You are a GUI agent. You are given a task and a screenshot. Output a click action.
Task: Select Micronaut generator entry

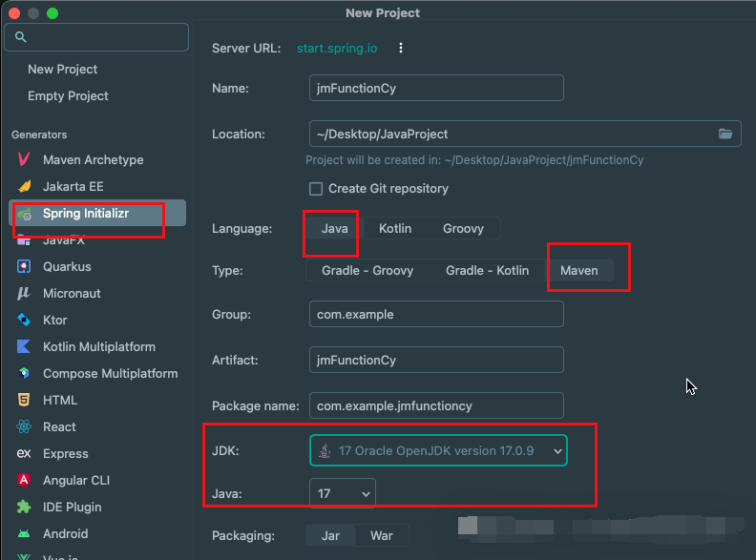(72, 294)
